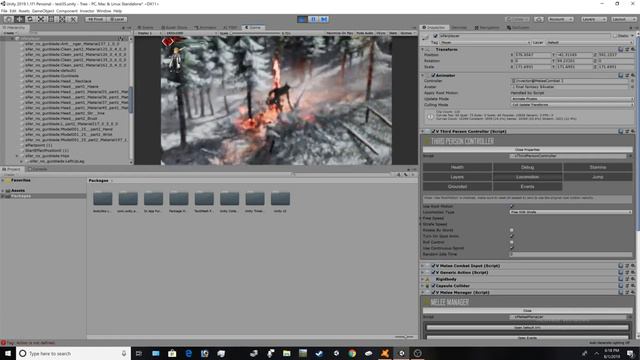Open the Stamina section button
The height and width of the screenshot is (360, 640).
coord(598,167)
